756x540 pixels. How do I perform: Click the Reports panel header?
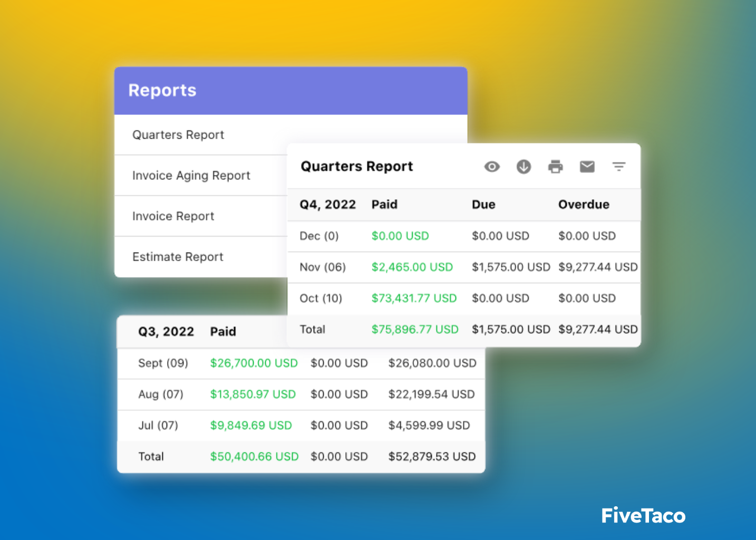tap(290, 91)
